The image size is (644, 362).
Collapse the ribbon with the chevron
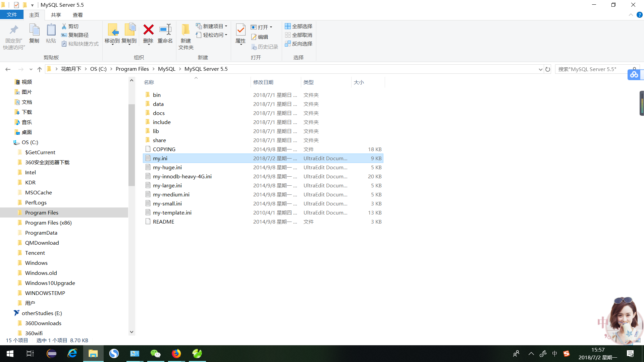coord(631,15)
